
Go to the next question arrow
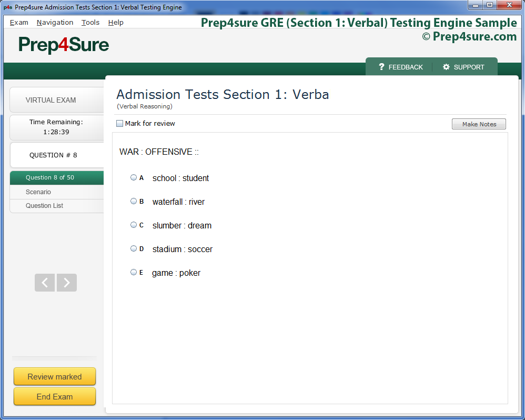67,283
